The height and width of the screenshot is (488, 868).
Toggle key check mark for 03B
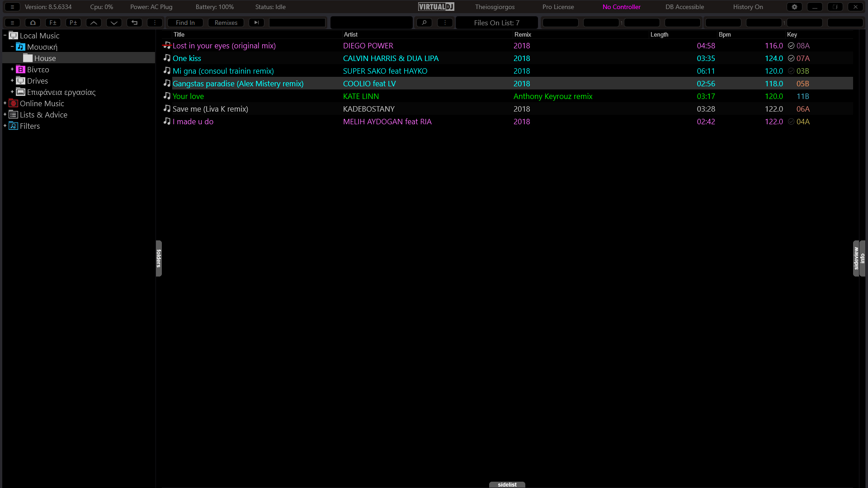coord(791,71)
